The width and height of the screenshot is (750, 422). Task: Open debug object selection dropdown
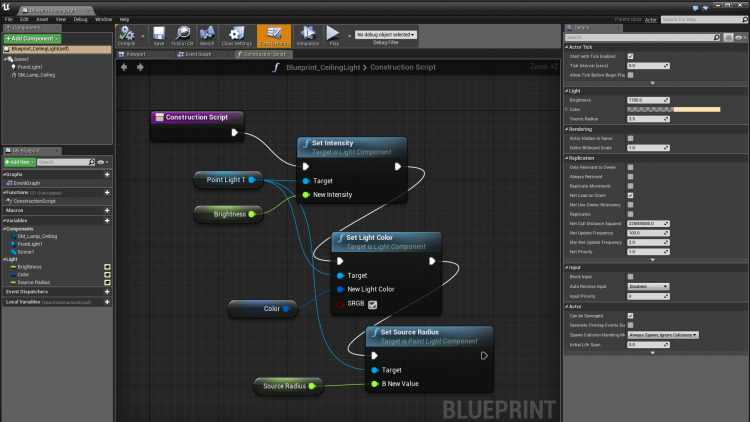coord(386,35)
